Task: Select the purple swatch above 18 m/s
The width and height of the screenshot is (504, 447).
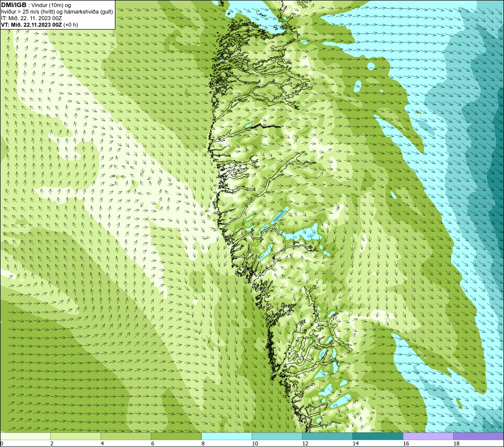Action: [478, 436]
